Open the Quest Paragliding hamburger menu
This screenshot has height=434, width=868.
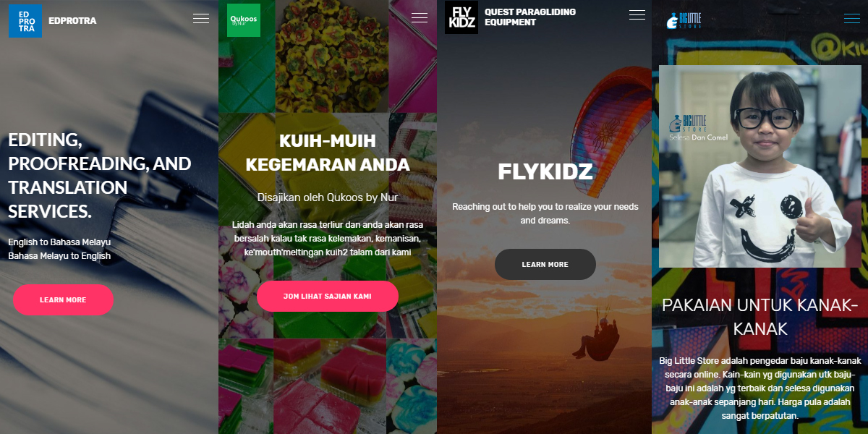(637, 14)
